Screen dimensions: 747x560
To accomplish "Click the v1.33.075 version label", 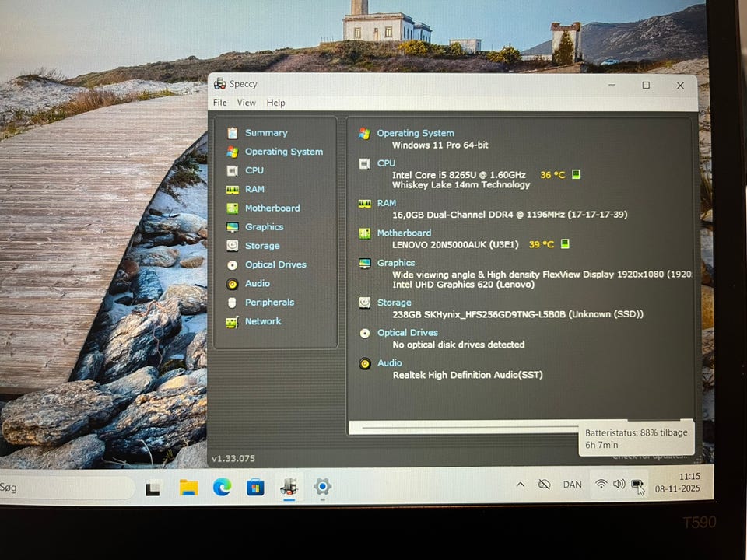I will pos(233,459).
